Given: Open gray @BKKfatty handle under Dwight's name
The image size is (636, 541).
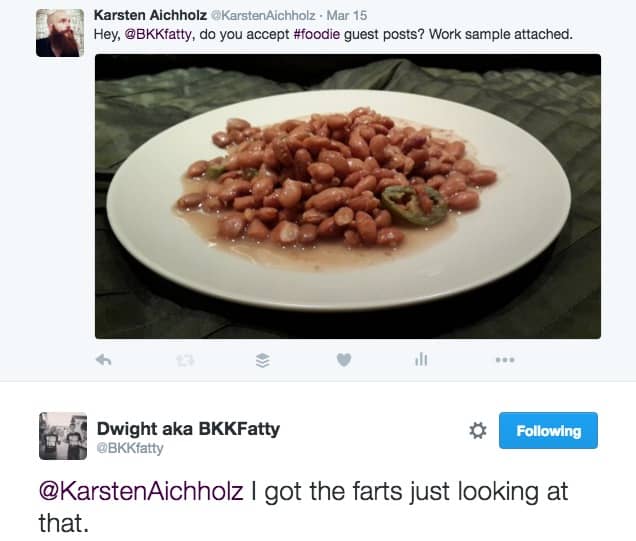Looking at the screenshot, I should click(x=130, y=448).
